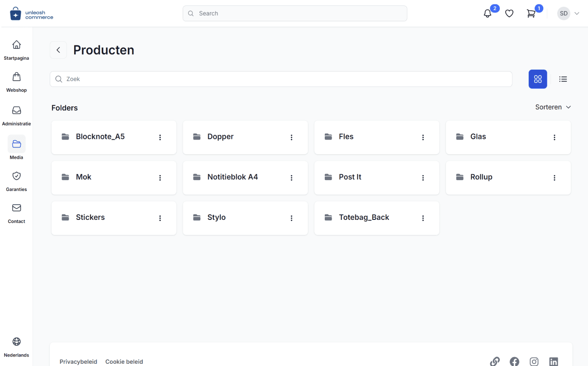The width and height of the screenshot is (588, 366).
Task: Open the favorites heart icon
Action: tap(509, 14)
